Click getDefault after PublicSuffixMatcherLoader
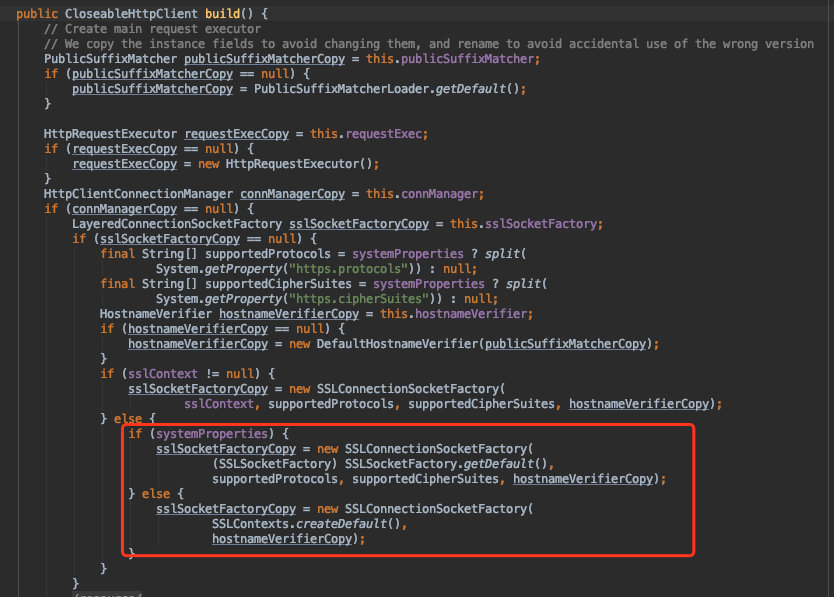 pos(471,88)
